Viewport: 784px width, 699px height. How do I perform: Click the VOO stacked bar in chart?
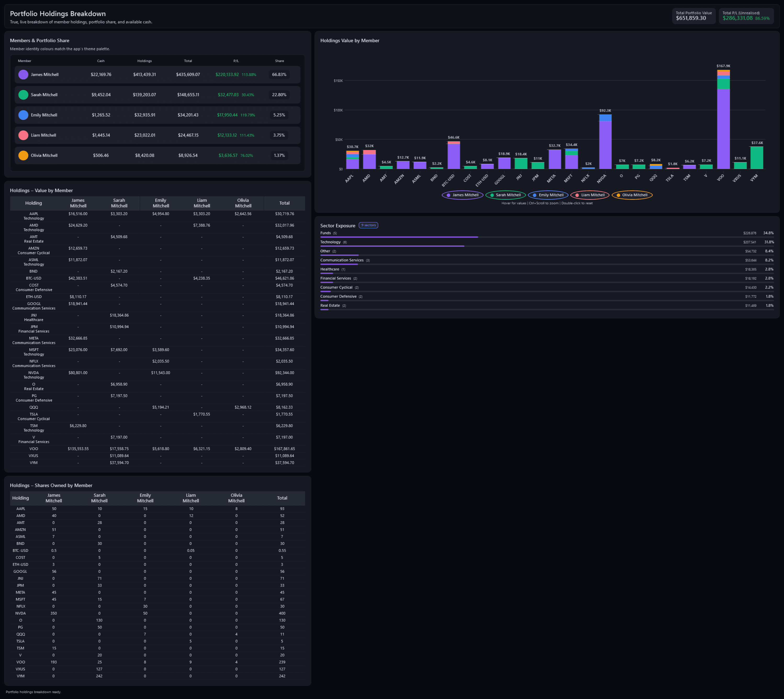click(x=723, y=120)
